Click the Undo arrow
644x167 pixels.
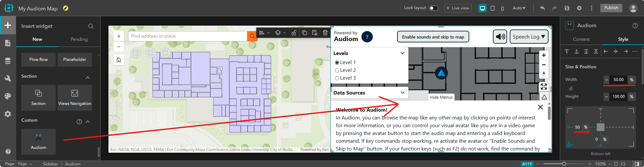tap(542, 8)
